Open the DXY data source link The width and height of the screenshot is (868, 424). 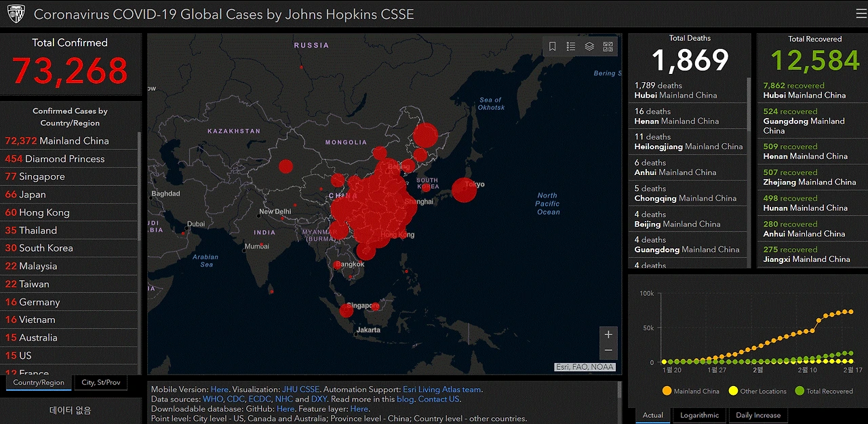pos(319,400)
